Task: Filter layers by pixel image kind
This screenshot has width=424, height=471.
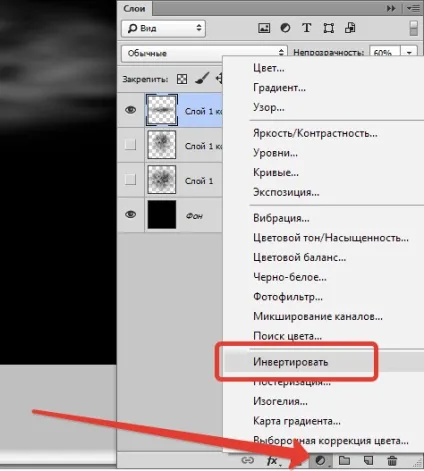Action: click(264, 28)
